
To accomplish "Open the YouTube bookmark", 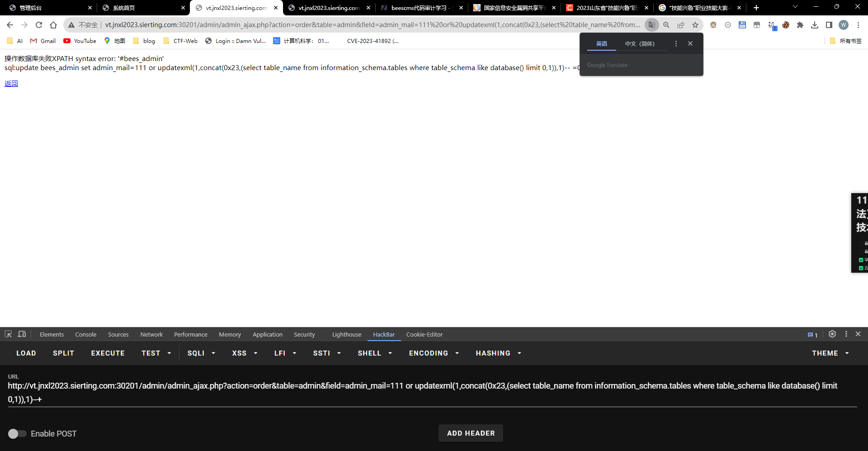I will click(x=80, y=41).
